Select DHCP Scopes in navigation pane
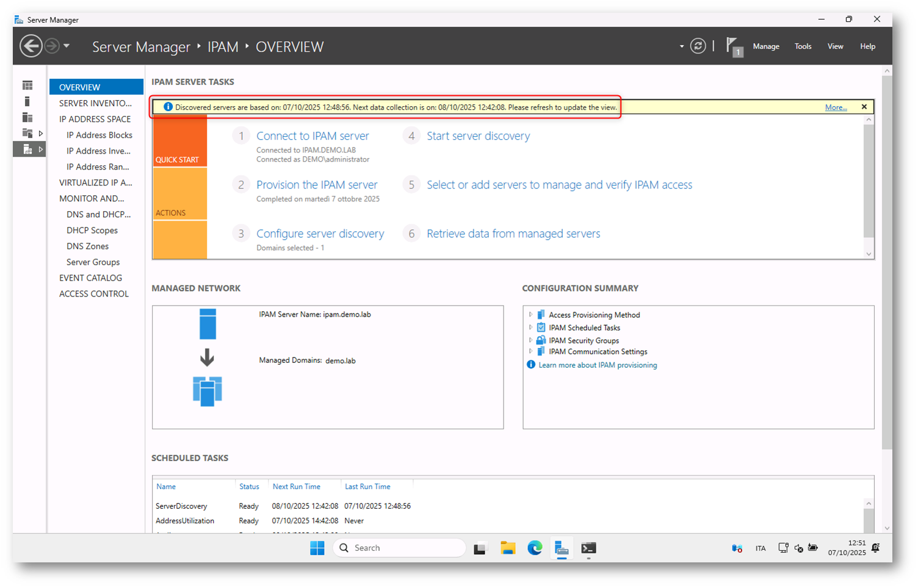The width and height of the screenshot is (918, 588). tap(92, 231)
